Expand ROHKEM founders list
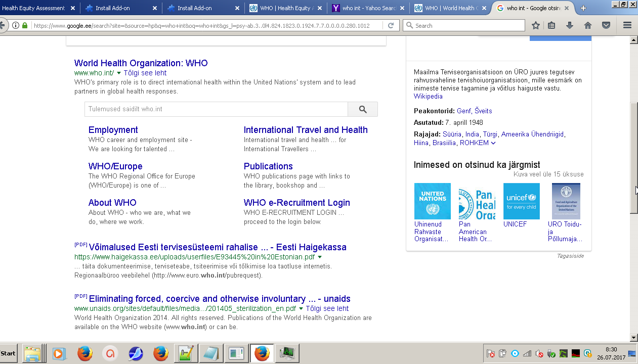 478,143
